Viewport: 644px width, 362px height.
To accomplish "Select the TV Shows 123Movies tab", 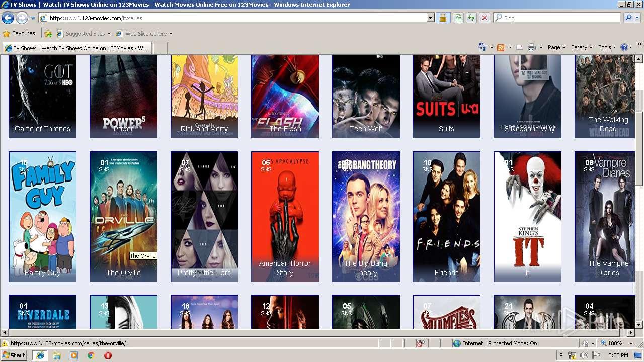I will 76,48.
